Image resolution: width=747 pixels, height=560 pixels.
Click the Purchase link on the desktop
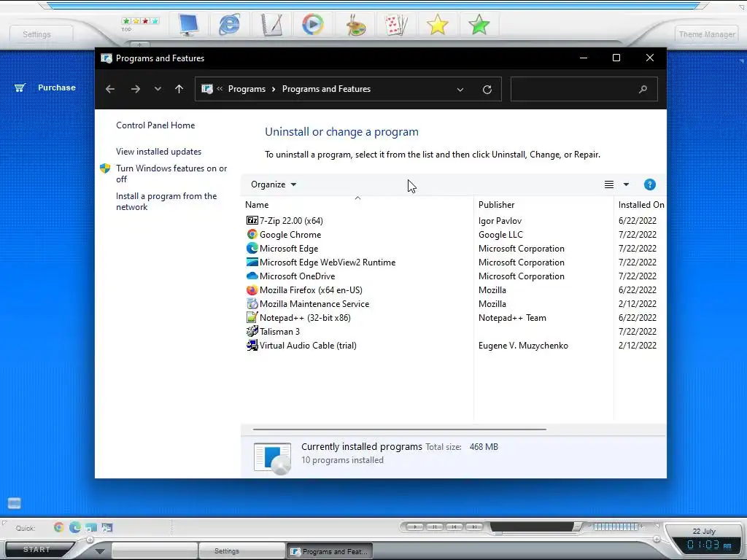[x=57, y=87]
